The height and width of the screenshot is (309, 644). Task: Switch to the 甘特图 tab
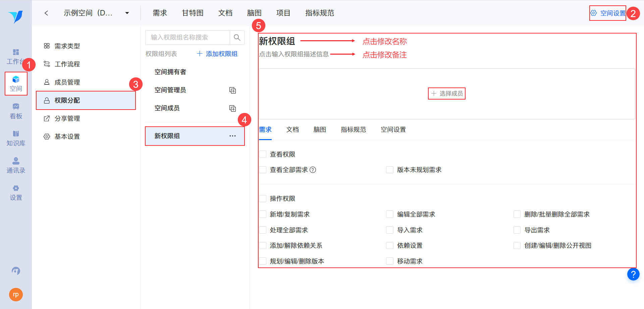193,13
